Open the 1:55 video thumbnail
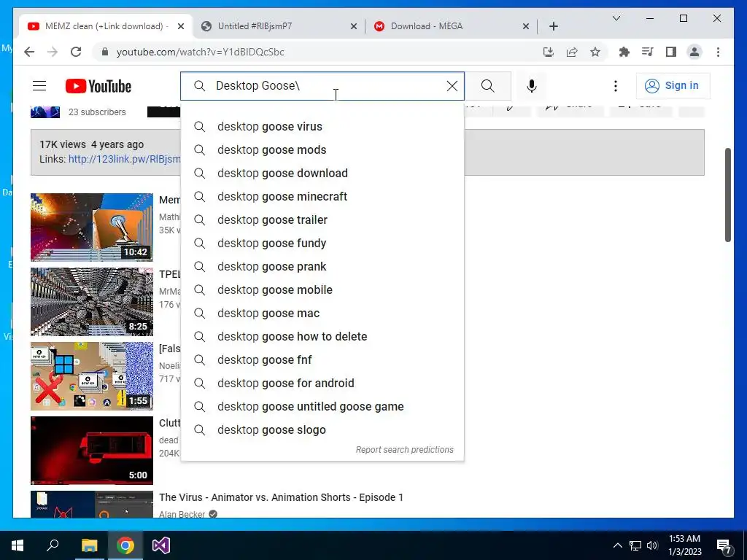 pyautogui.click(x=92, y=376)
